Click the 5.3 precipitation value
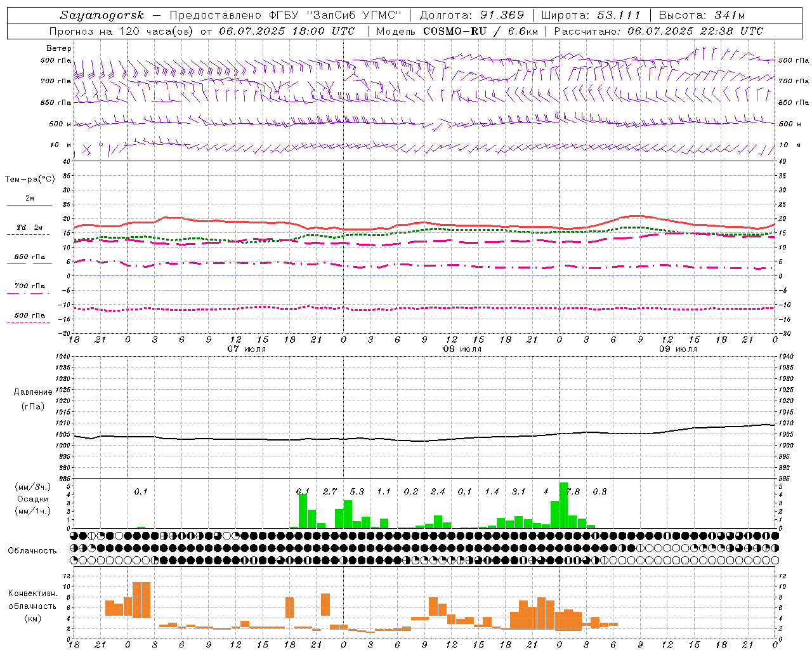Image resolution: width=812 pixels, height=650 pixels. 357,491
